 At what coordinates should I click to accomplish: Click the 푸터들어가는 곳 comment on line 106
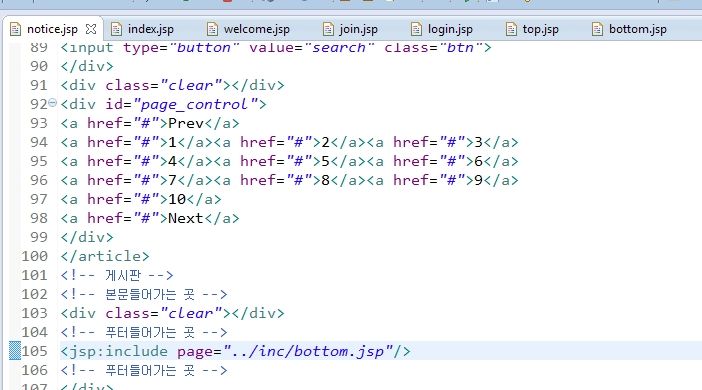point(144,370)
